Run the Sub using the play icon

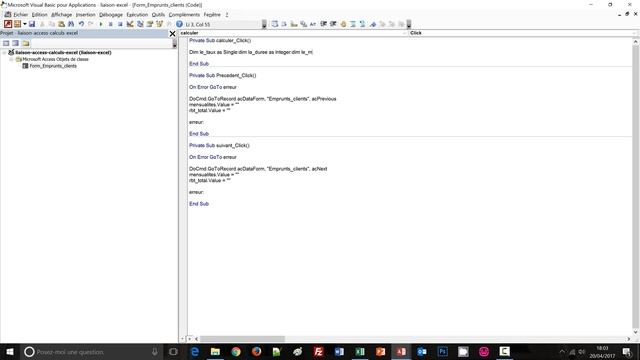click(x=101, y=24)
